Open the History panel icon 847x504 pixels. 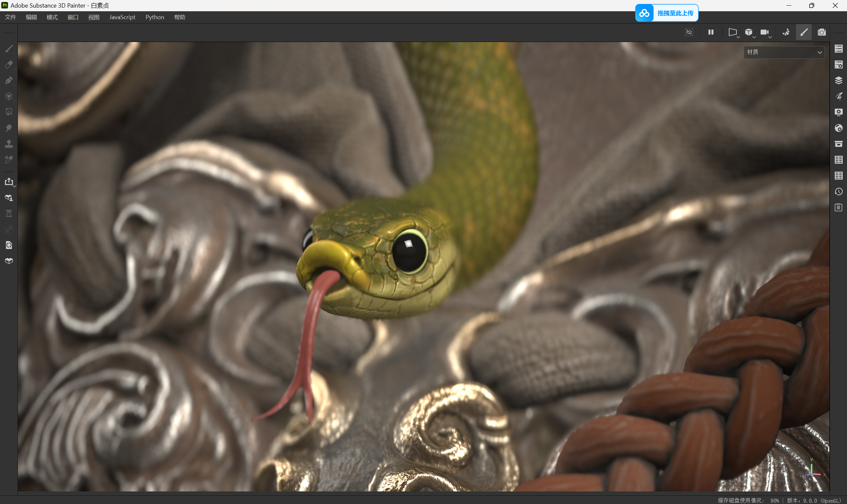tap(838, 191)
